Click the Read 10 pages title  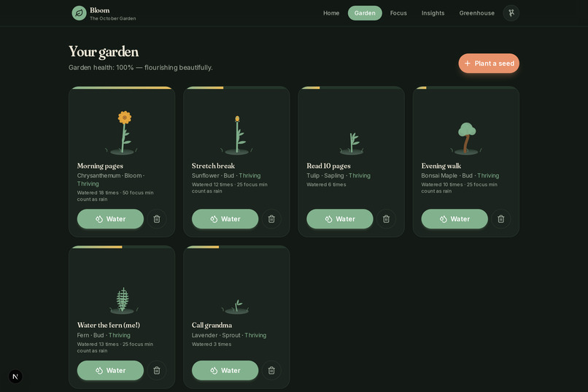(x=328, y=166)
